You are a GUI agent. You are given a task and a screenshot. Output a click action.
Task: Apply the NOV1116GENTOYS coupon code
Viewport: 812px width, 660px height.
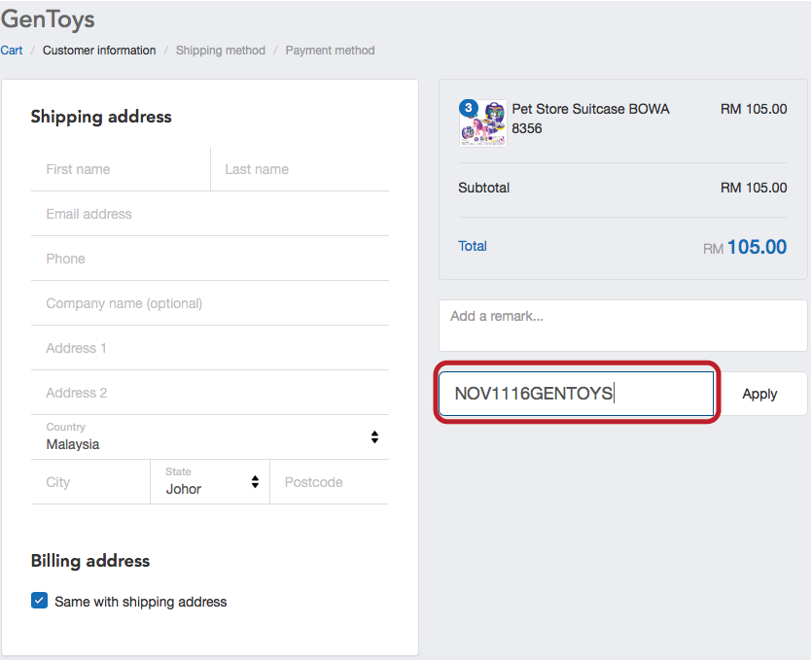coord(759,394)
